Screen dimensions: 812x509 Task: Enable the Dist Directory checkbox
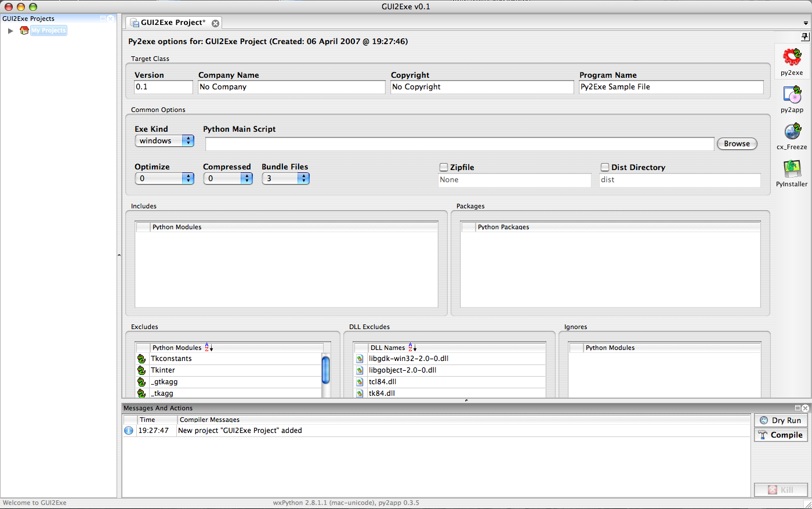pos(605,167)
